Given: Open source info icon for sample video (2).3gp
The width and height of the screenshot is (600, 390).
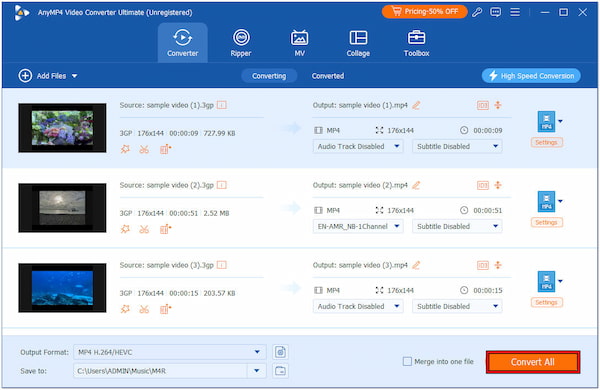Looking at the screenshot, I should [222, 185].
